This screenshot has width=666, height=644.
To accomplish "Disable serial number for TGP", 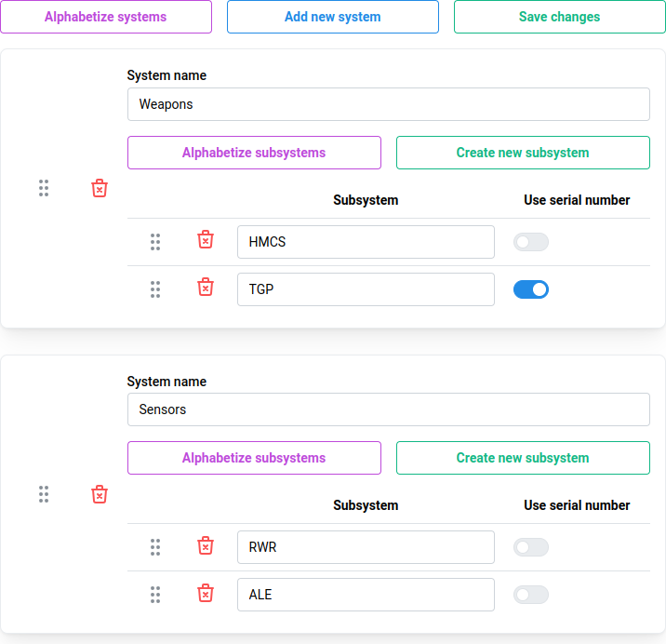I will click(530, 289).
